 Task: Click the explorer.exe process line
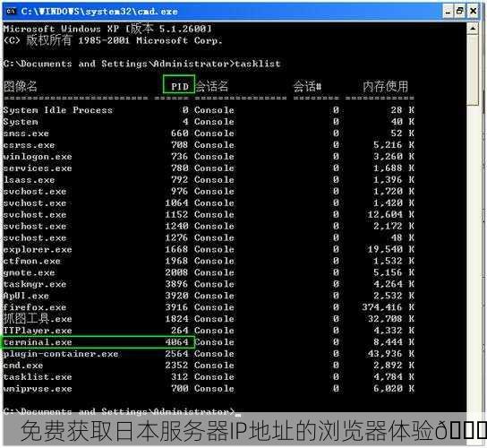coord(209,249)
